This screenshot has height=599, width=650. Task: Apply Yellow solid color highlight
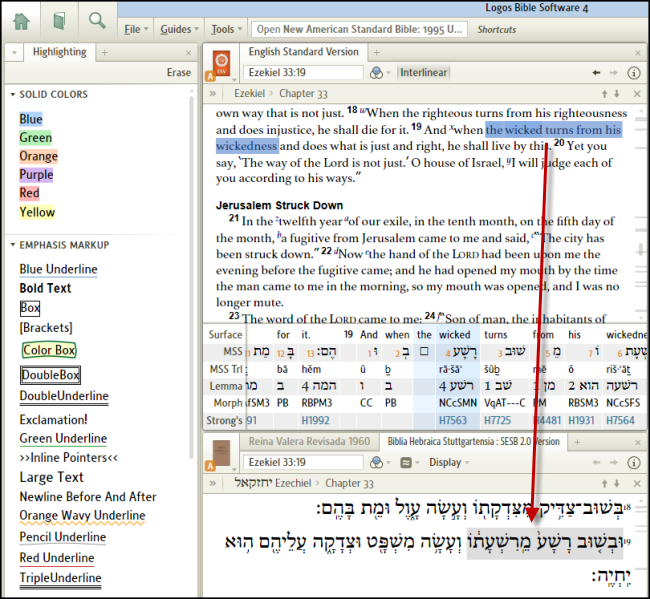(x=37, y=212)
